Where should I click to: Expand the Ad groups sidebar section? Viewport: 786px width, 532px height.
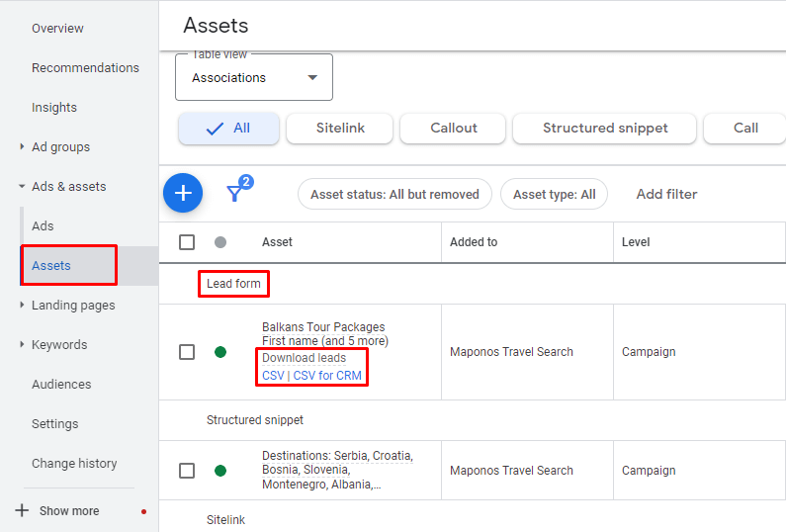[x=22, y=146]
